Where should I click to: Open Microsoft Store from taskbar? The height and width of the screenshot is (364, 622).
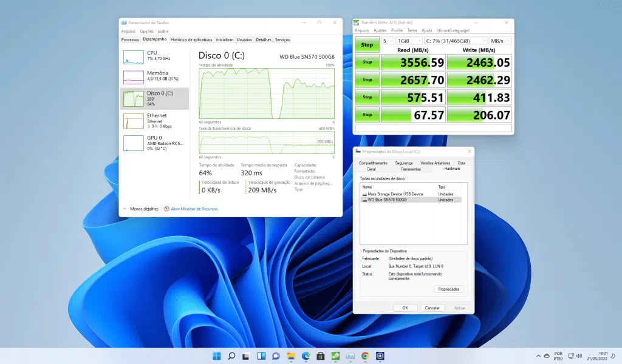319,356
